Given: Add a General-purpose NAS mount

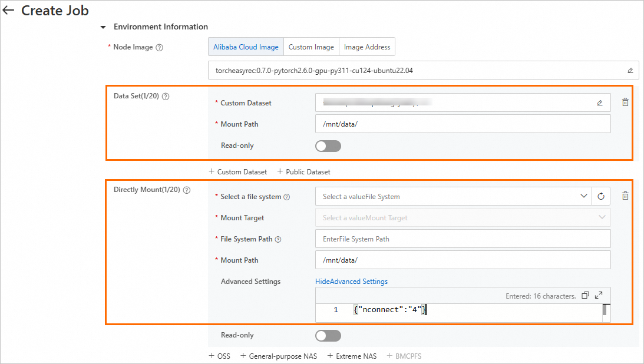Looking at the screenshot, I should [x=279, y=356].
